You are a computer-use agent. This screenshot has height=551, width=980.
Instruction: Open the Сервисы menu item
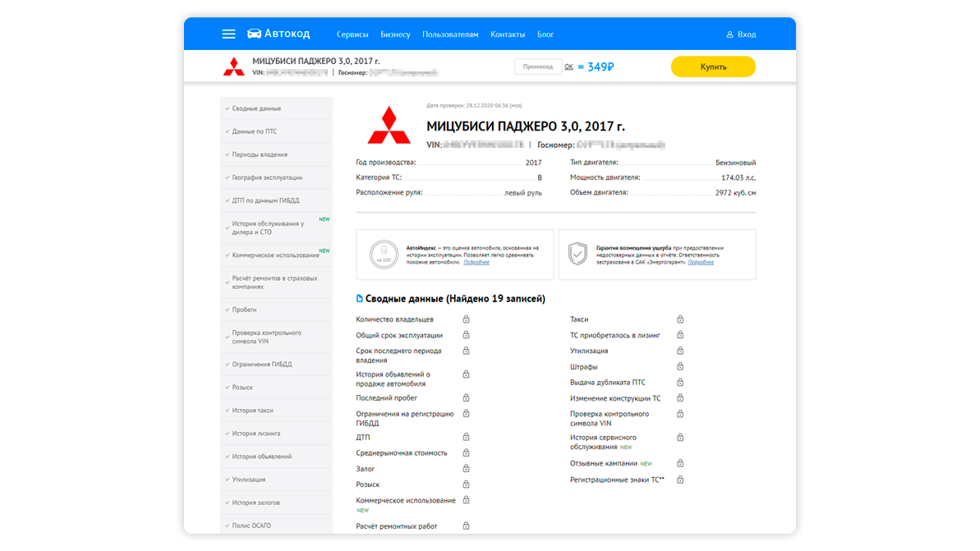pos(352,34)
